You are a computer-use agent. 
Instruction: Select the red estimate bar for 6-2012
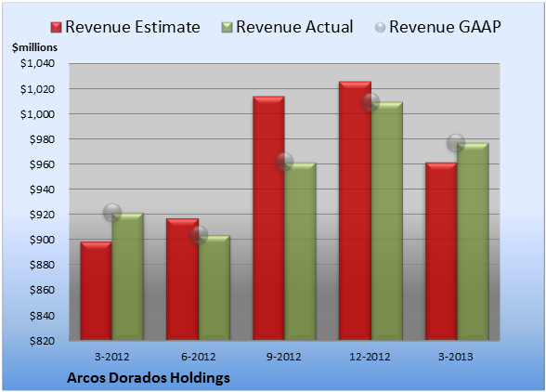[x=182, y=279]
